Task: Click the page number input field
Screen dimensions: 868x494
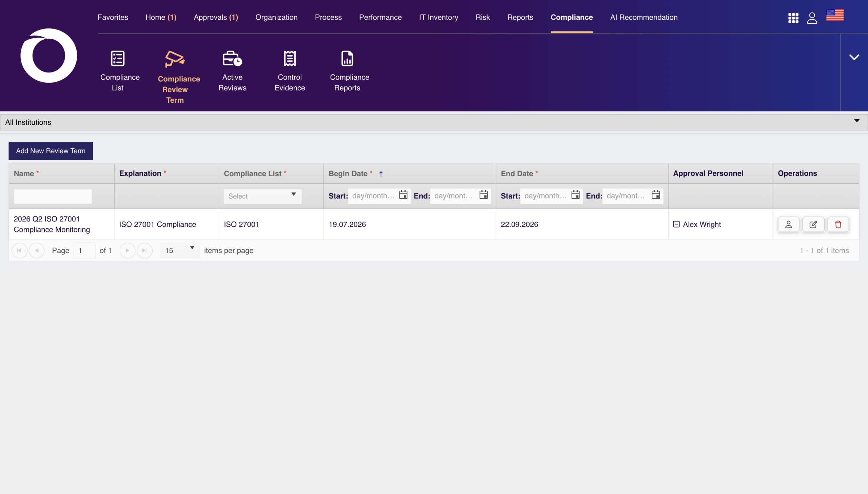Action: click(84, 250)
